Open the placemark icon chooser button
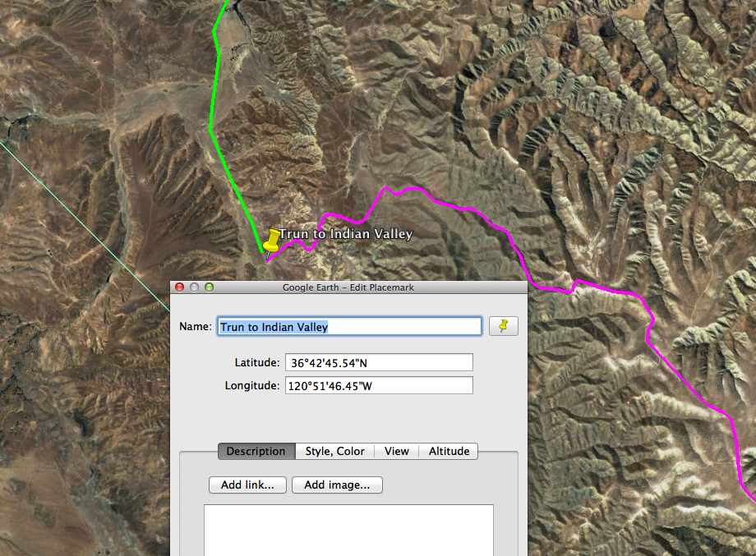This screenshot has width=756, height=556. [x=503, y=326]
